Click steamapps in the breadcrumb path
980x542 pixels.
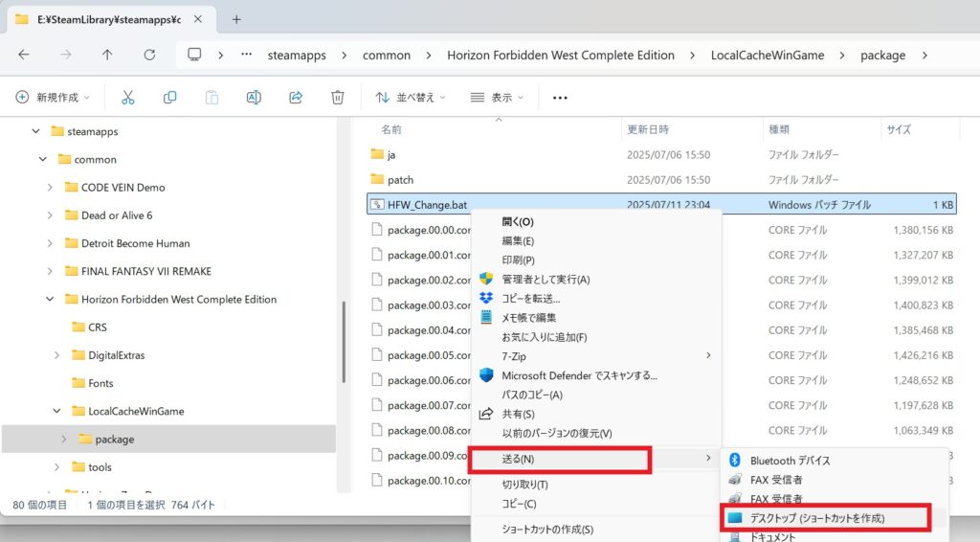point(297,55)
